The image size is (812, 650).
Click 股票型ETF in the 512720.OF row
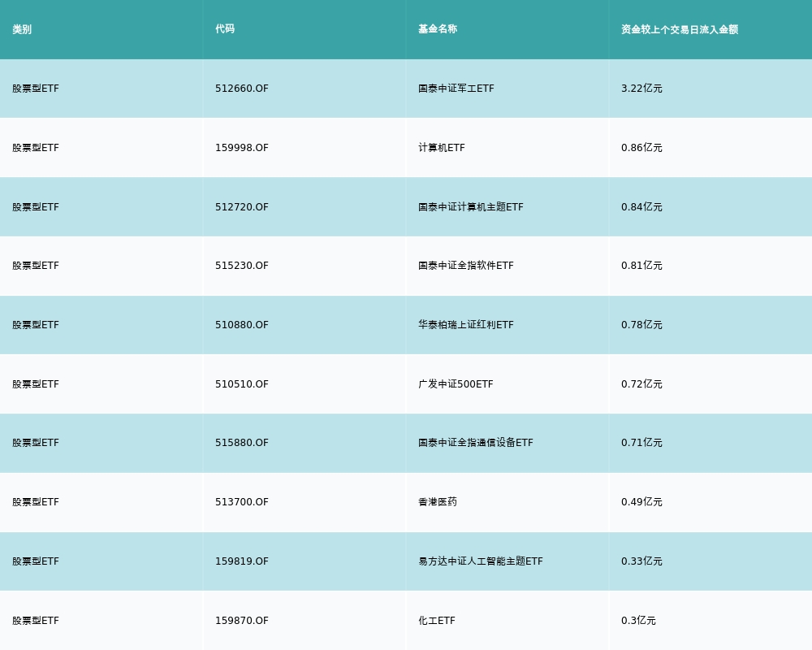36,207
